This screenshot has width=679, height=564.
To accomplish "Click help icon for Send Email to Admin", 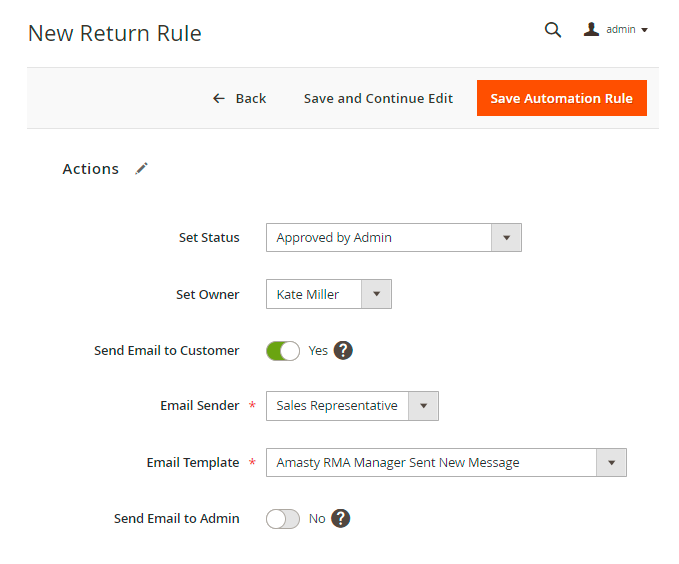I will click(x=341, y=519).
